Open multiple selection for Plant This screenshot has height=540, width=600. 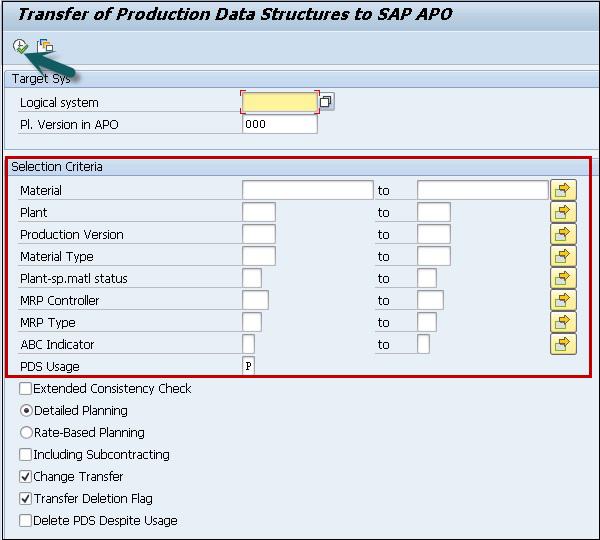[x=563, y=212]
